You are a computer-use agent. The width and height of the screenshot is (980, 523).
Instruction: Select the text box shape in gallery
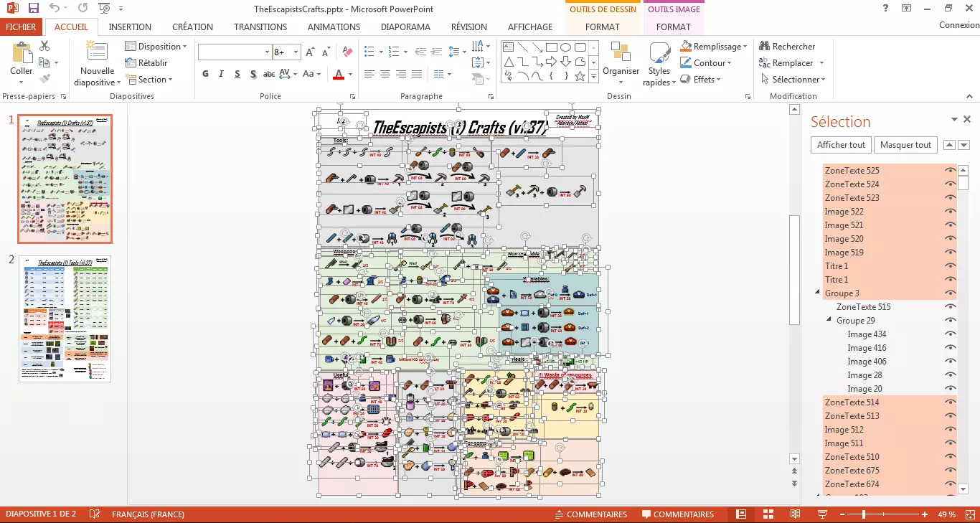508,47
